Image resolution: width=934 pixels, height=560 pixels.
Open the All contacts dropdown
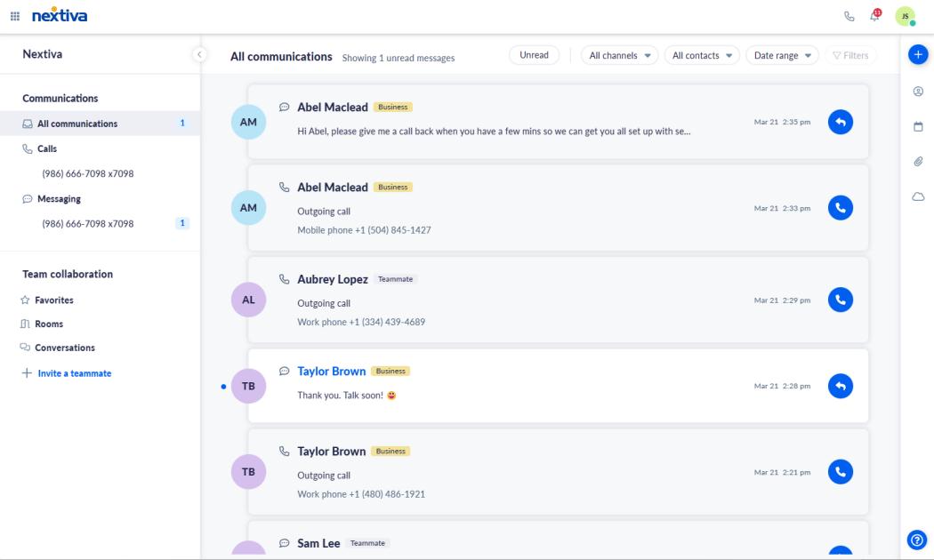tap(702, 54)
